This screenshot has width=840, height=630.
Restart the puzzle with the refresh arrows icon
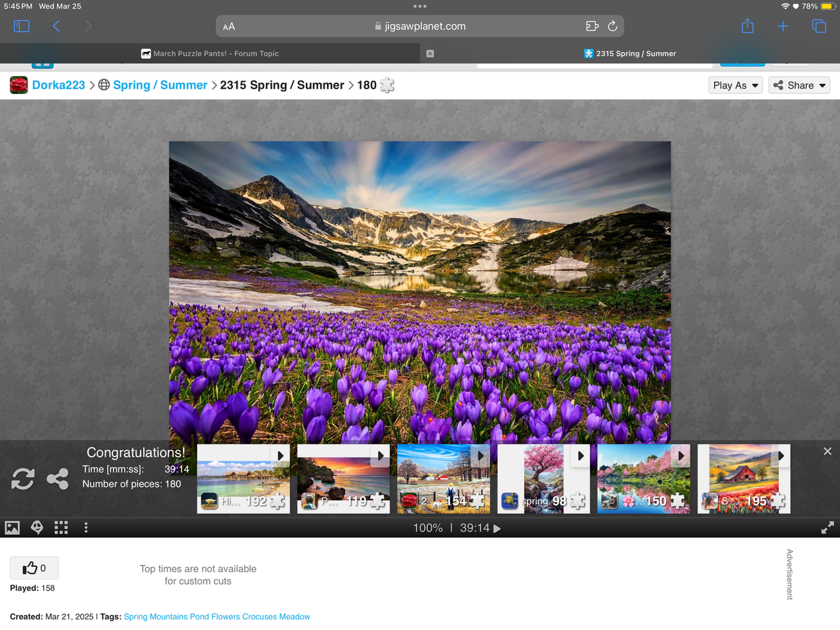click(x=23, y=479)
